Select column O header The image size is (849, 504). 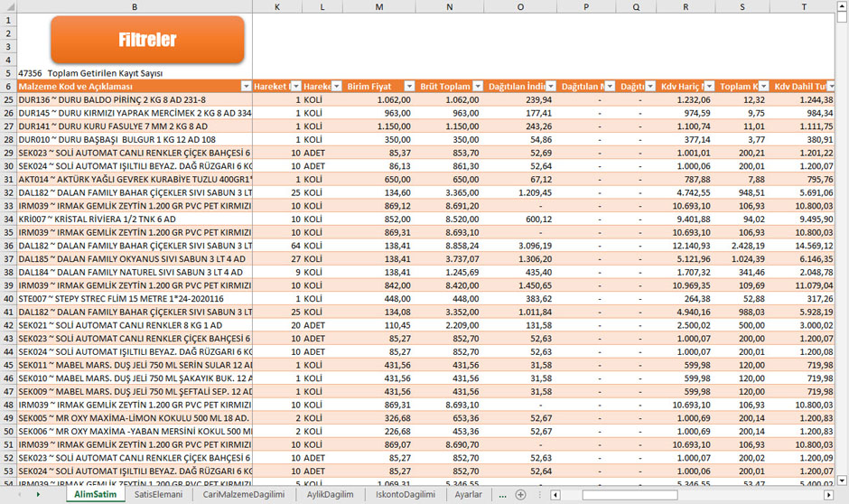[x=520, y=6]
